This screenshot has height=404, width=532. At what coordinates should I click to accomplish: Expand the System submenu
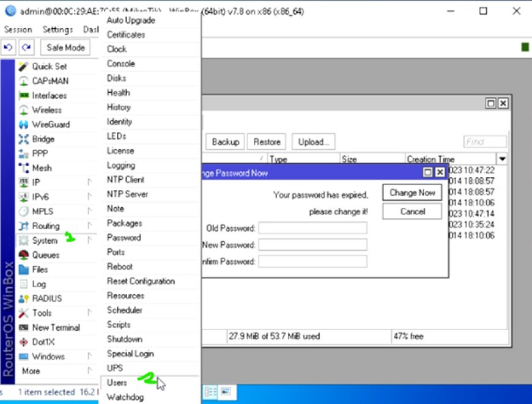point(89,240)
